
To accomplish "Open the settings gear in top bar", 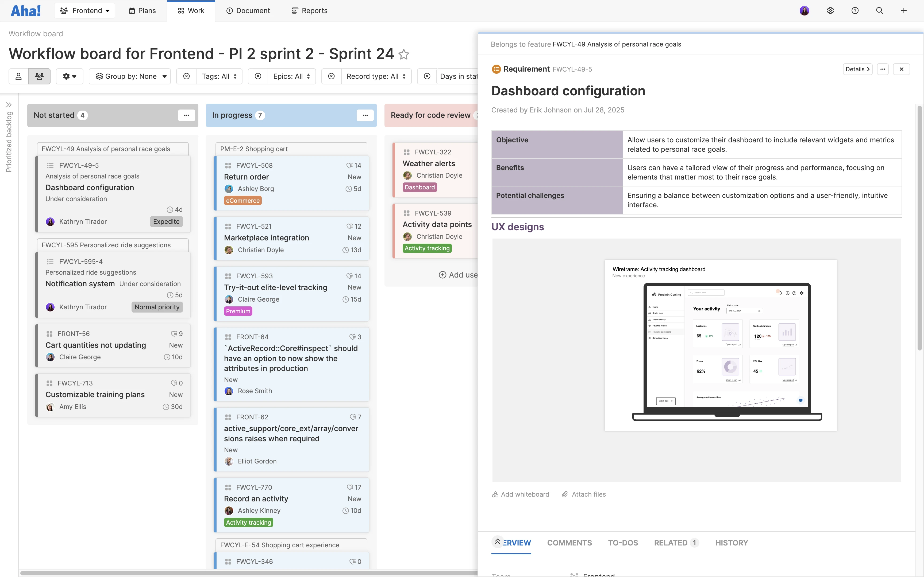I will tap(830, 11).
